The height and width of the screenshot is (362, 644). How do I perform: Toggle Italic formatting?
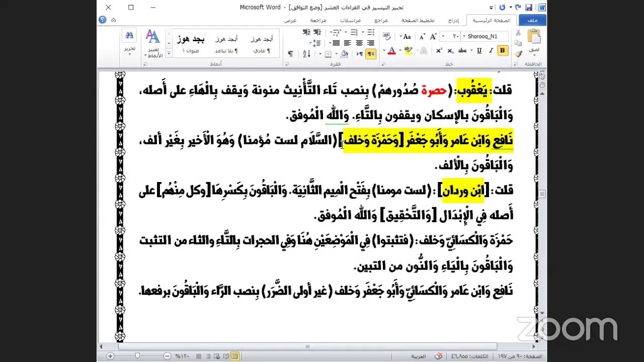point(491,50)
